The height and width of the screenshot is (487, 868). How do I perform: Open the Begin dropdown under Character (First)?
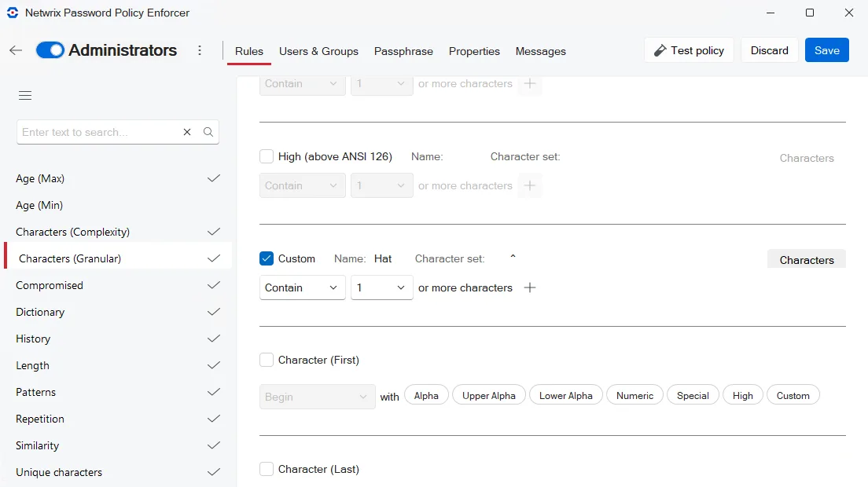[x=317, y=397]
